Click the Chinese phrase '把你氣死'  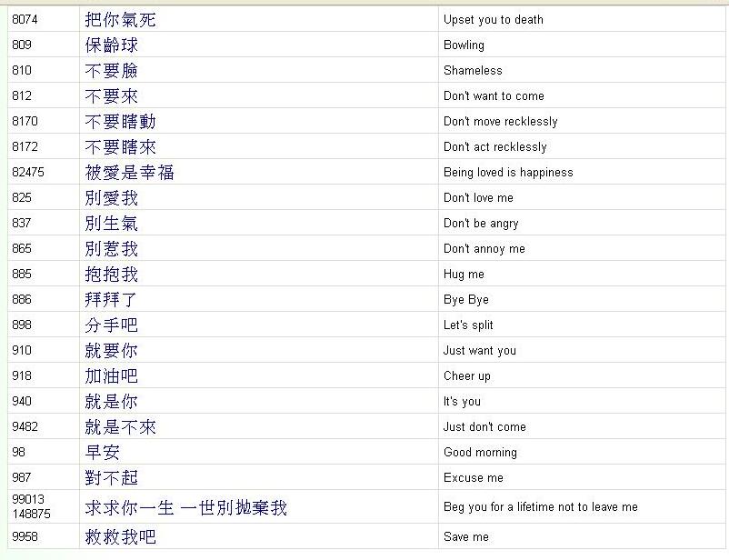tap(120, 19)
